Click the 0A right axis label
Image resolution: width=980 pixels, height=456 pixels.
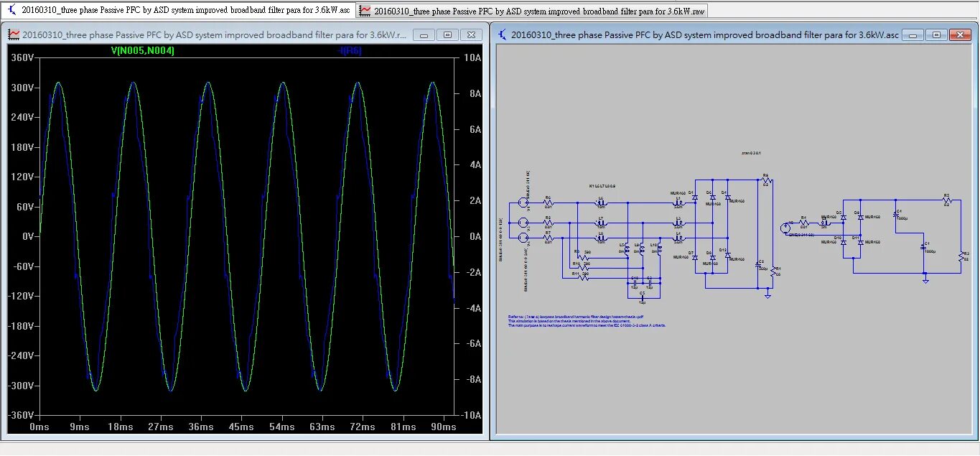click(x=475, y=236)
